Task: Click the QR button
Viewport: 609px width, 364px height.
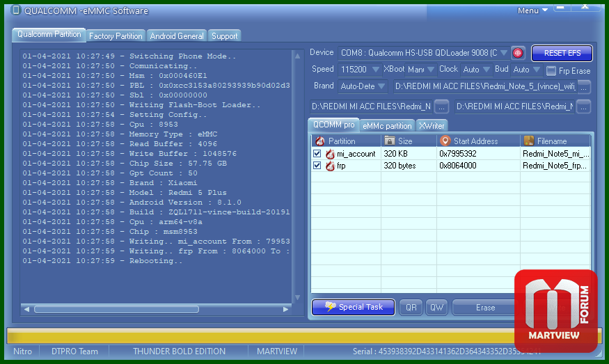Action: (x=411, y=308)
